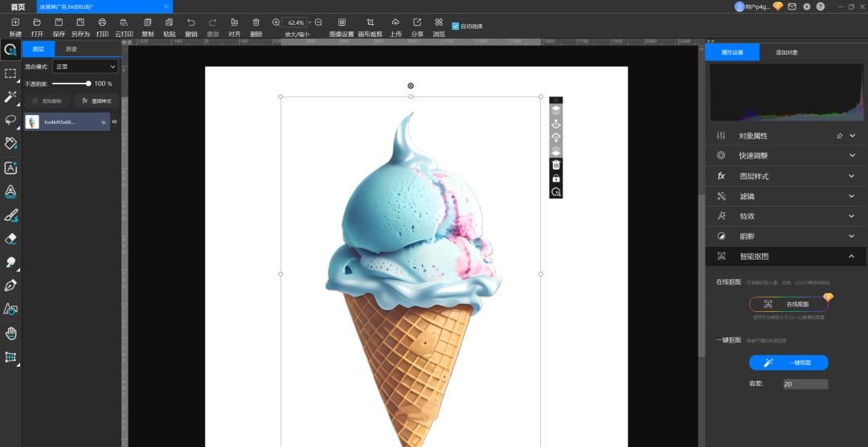Hide the ice cream layer with eye icon

click(x=115, y=122)
